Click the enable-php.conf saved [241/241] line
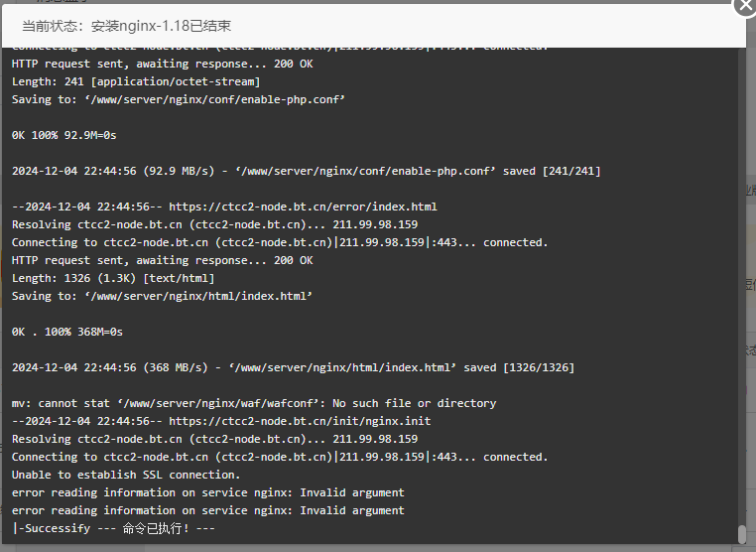Image resolution: width=756 pixels, height=552 pixels. click(x=307, y=172)
